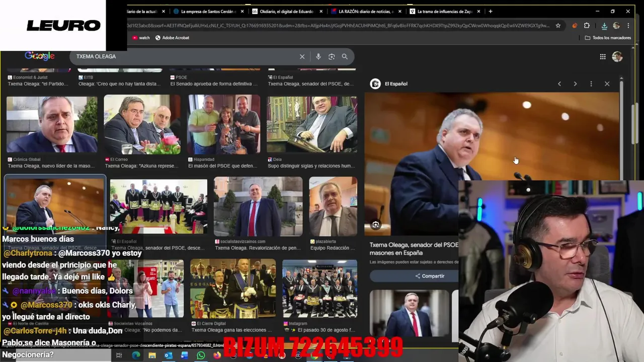Open the large preview image of Txema Oleaga
Image resolution: width=644 pixels, height=362 pixels.
[x=492, y=164]
